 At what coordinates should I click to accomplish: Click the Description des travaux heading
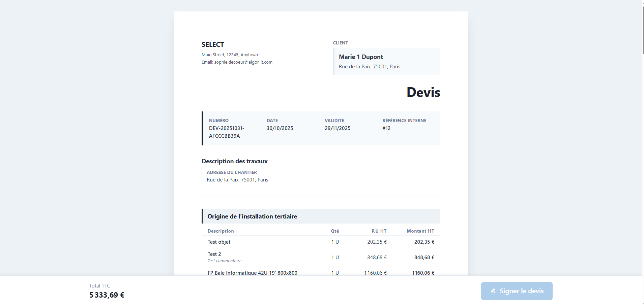click(235, 161)
